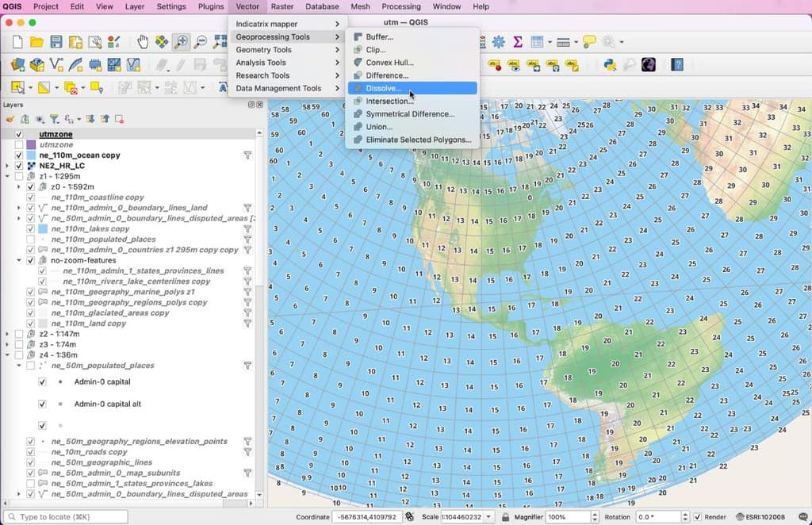This screenshot has width=812, height=525.
Task: Click the New Shapefile Layer icon
Action: point(56,65)
